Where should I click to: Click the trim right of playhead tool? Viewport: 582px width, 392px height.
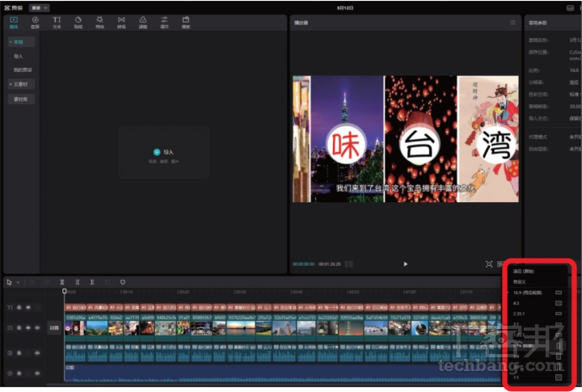click(x=92, y=283)
